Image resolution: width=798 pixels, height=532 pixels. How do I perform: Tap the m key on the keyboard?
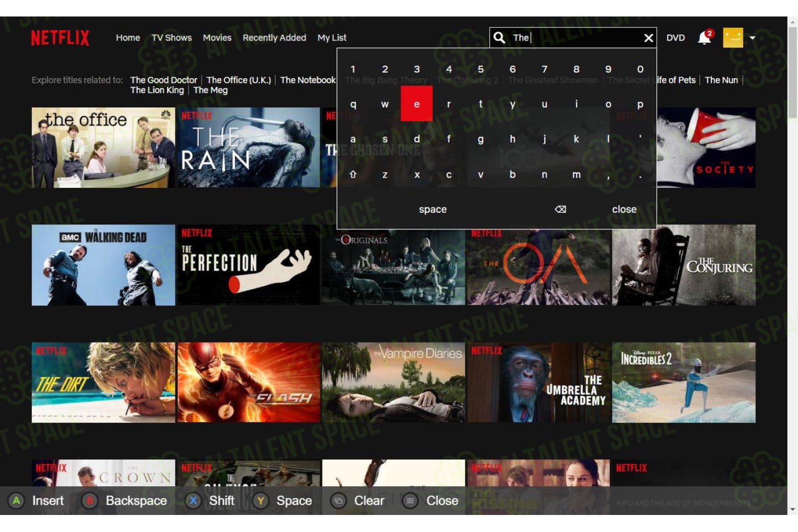pos(576,174)
